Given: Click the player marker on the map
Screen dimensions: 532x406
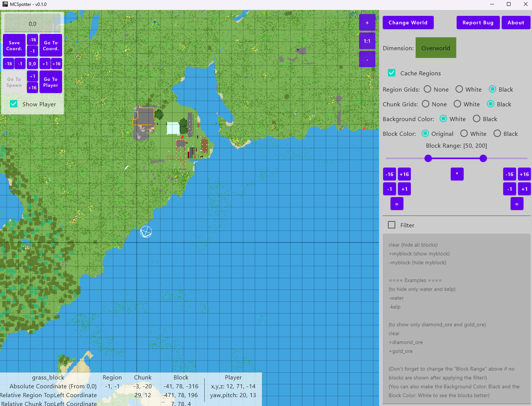Looking at the screenshot, I should 146,232.
